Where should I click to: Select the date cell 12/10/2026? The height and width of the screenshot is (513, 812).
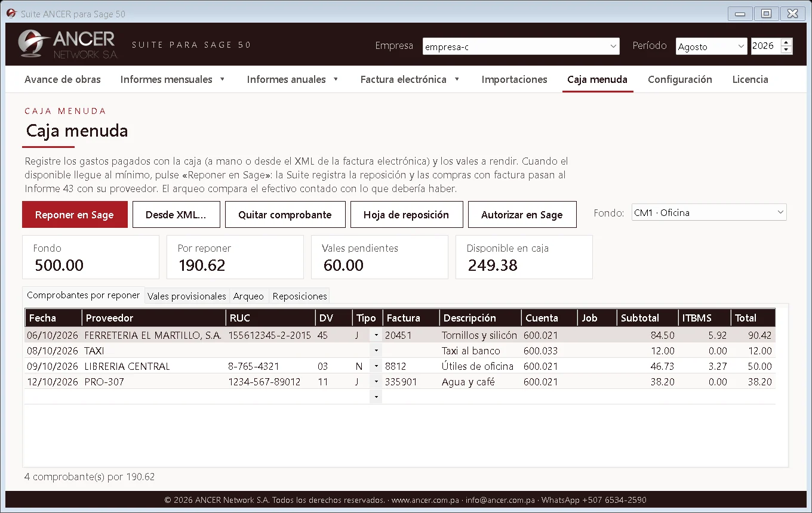pyautogui.click(x=53, y=382)
